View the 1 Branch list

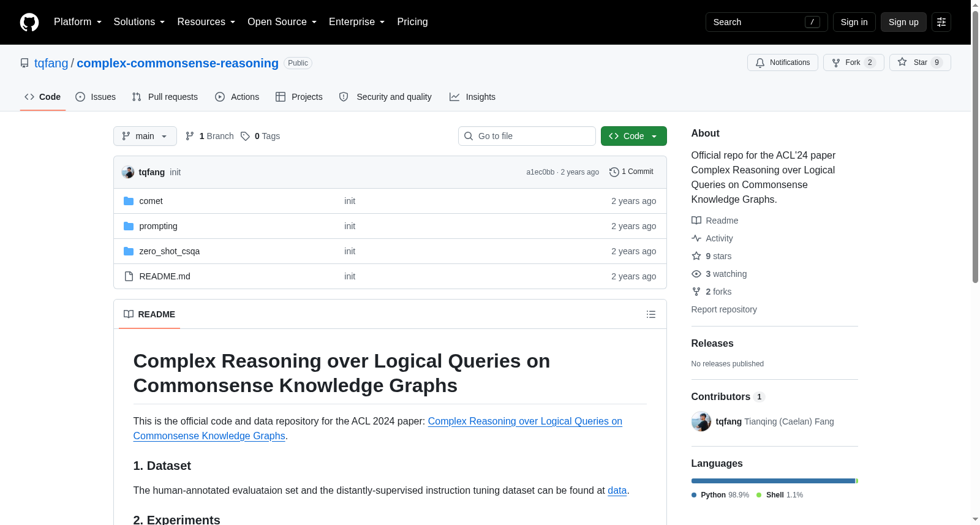[209, 136]
